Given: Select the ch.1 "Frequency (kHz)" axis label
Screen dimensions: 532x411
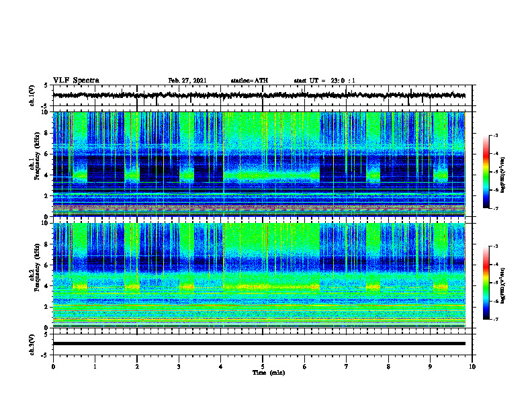Looking at the screenshot, I should 37,156.
